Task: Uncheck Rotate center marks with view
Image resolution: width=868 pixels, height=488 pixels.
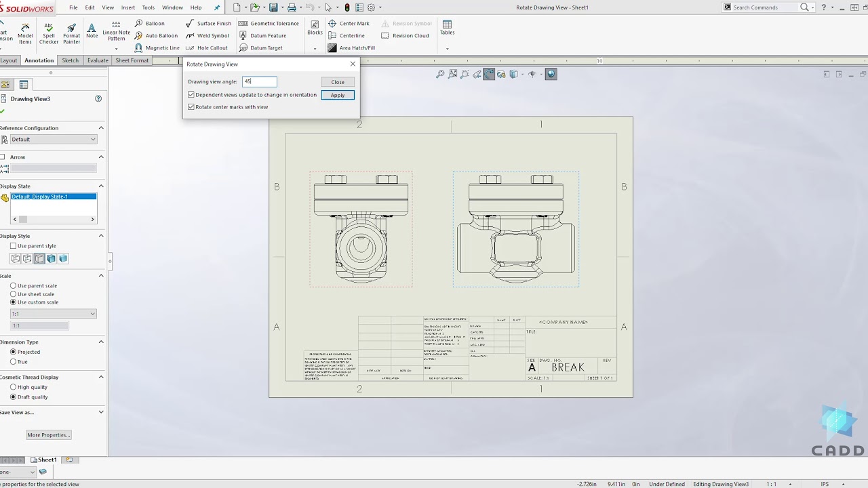Action: tap(191, 107)
